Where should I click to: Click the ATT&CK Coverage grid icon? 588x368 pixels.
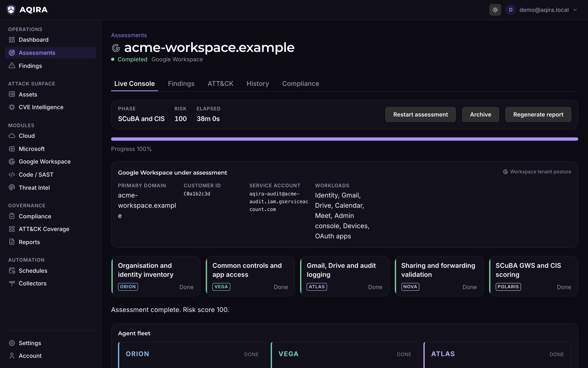click(x=12, y=229)
